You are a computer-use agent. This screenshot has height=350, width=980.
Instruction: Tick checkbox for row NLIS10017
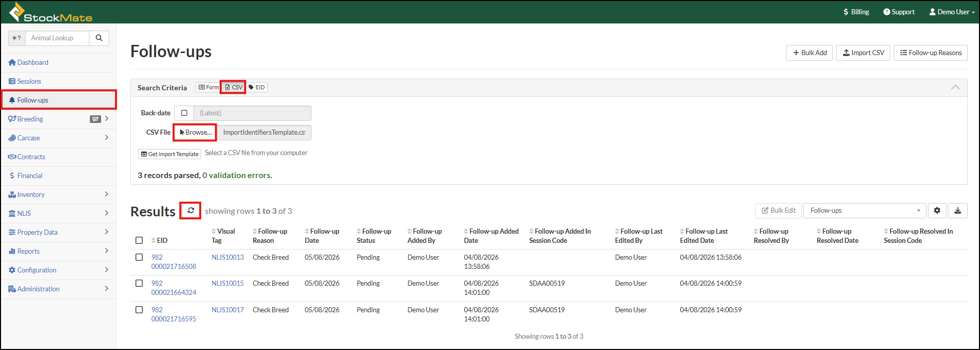point(139,310)
